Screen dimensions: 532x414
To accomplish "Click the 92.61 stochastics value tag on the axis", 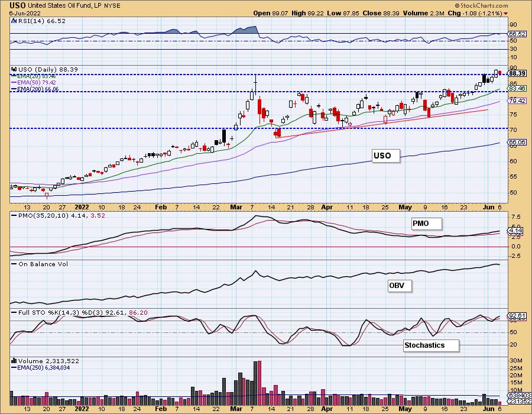I will (517, 316).
